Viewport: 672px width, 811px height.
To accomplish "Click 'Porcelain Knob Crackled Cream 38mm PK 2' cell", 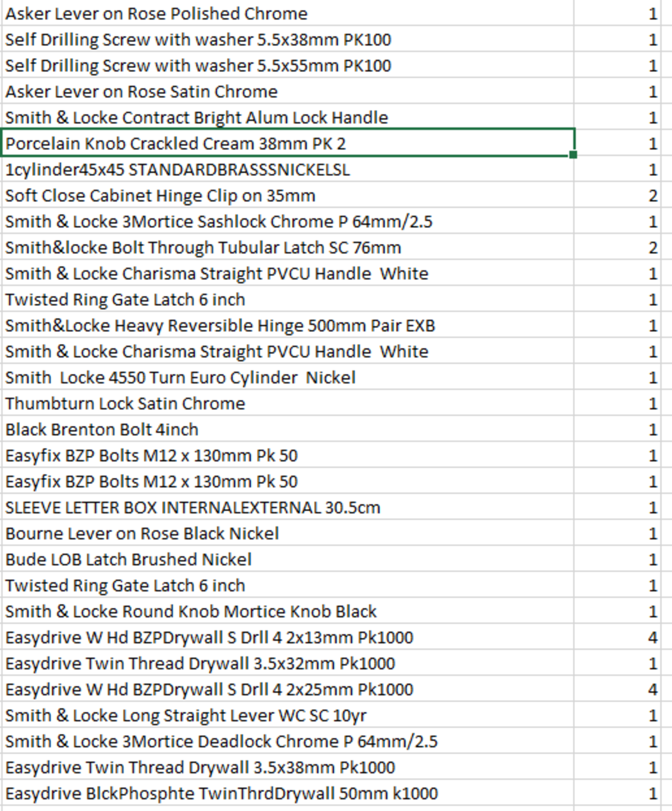I will click(288, 143).
